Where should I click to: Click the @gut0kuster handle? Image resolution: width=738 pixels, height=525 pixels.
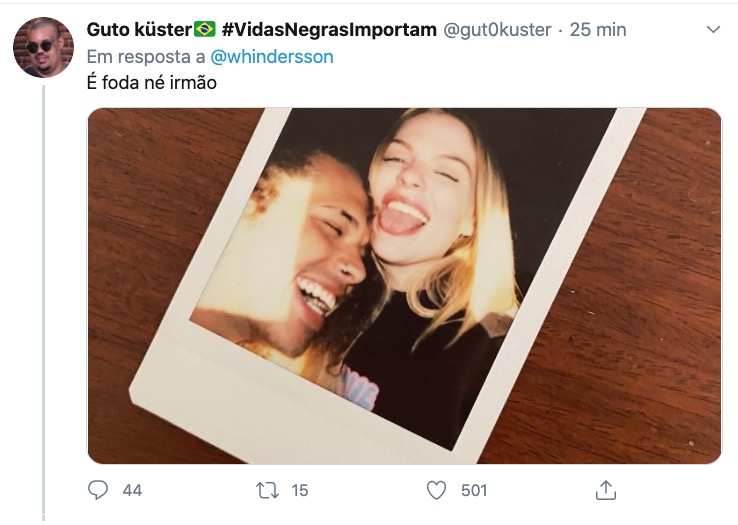(x=497, y=30)
